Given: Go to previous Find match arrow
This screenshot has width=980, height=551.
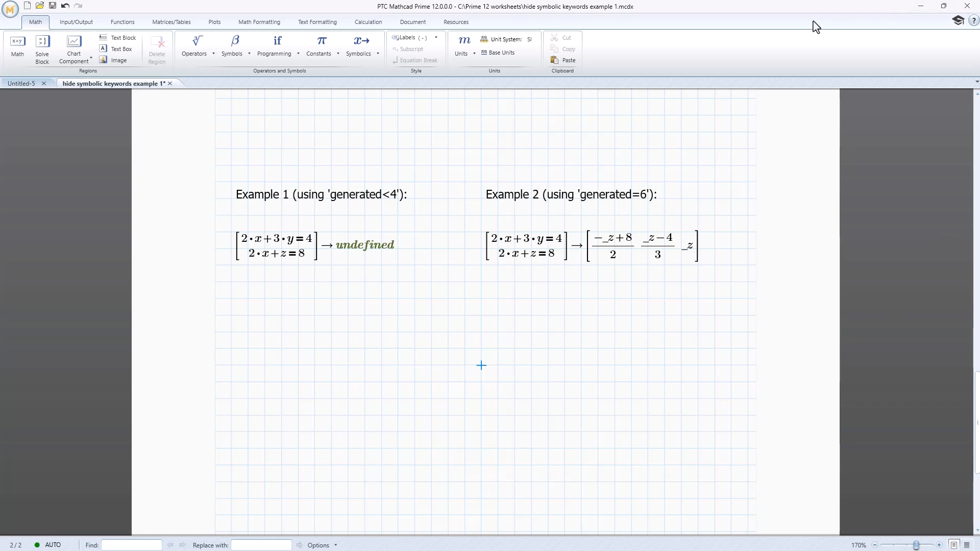Looking at the screenshot, I should [170, 545].
